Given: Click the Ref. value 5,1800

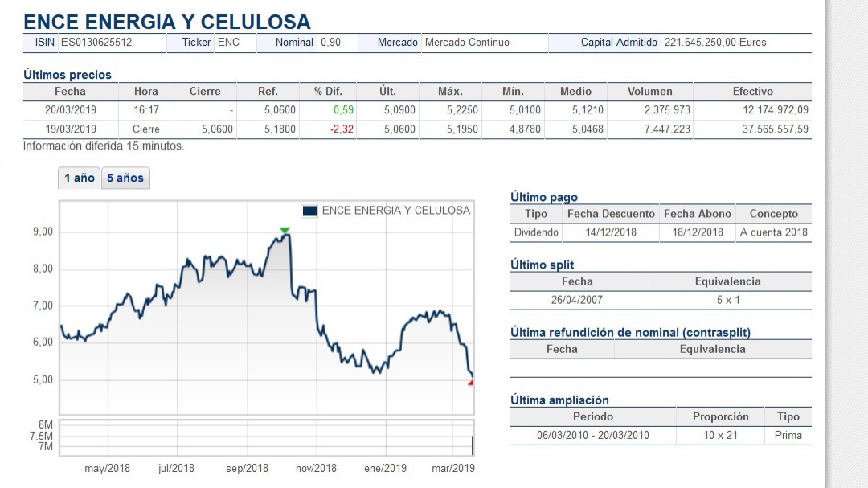Looking at the screenshot, I should coord(280,129).
